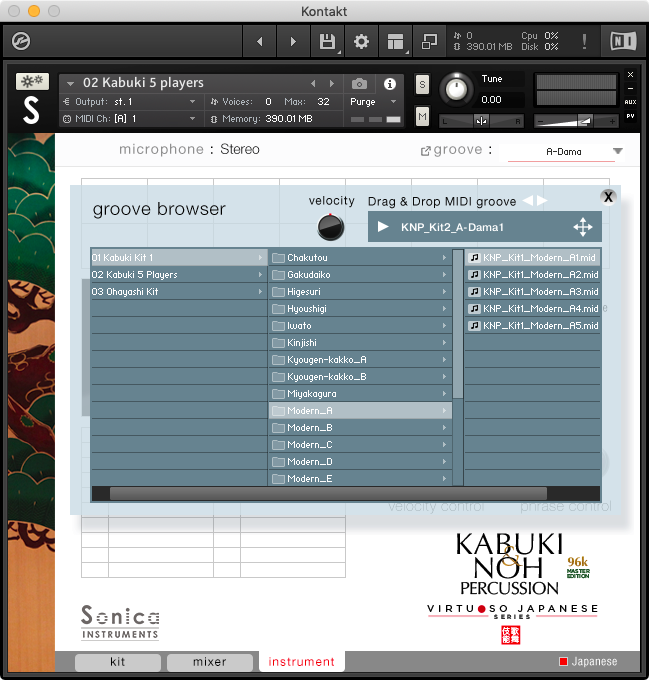Switch to the mixer tab

click(210, 662)
